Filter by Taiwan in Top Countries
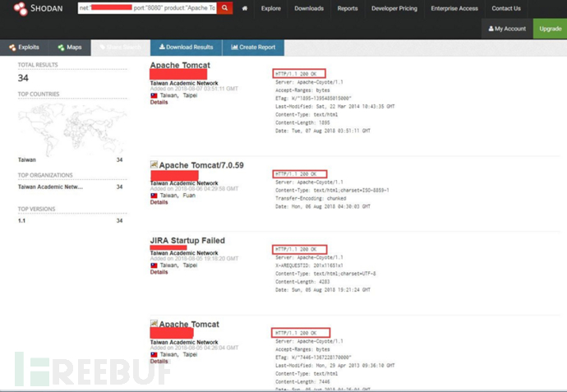567x392 pixels. [x=27, y=159]
